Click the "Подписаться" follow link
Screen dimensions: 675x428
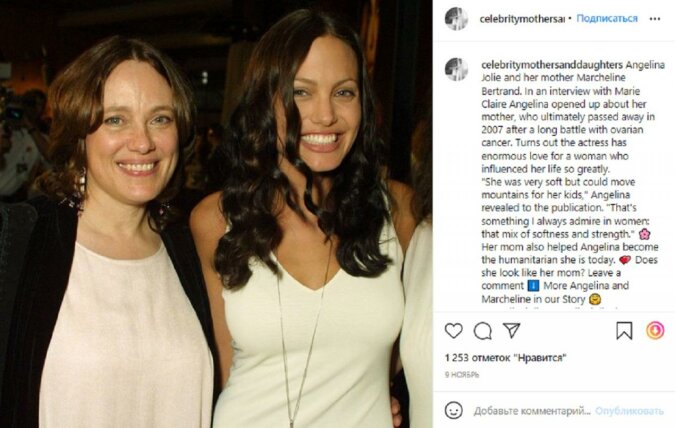[607, 18]
